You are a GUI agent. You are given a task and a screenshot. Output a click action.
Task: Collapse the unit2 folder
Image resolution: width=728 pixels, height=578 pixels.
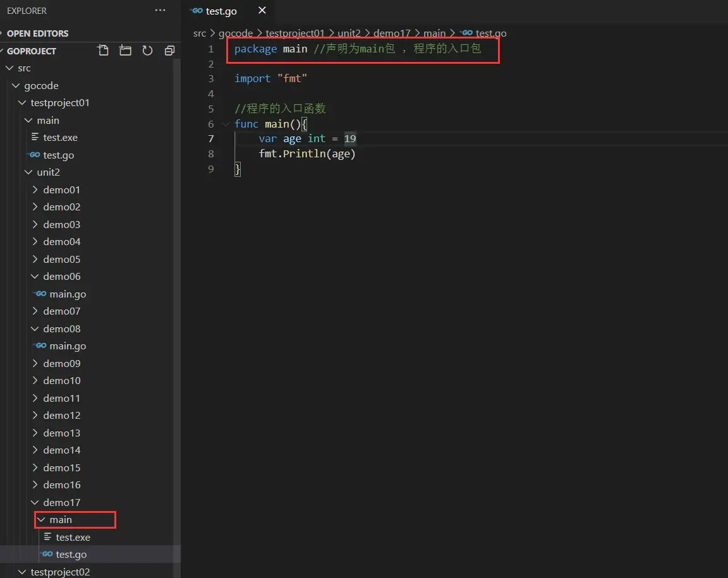48,172
